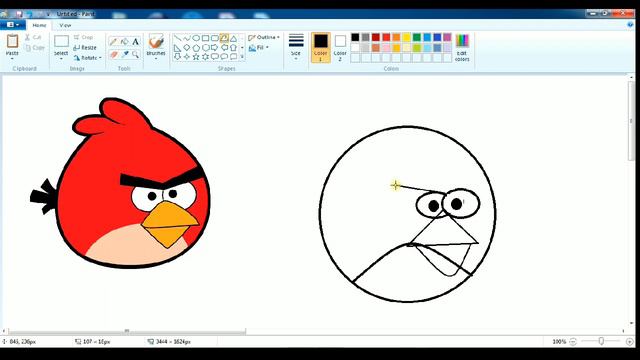The width and height of the screenshot is (640, 360).
Task: Choose the Diamond shape
Action: [187, 48]
